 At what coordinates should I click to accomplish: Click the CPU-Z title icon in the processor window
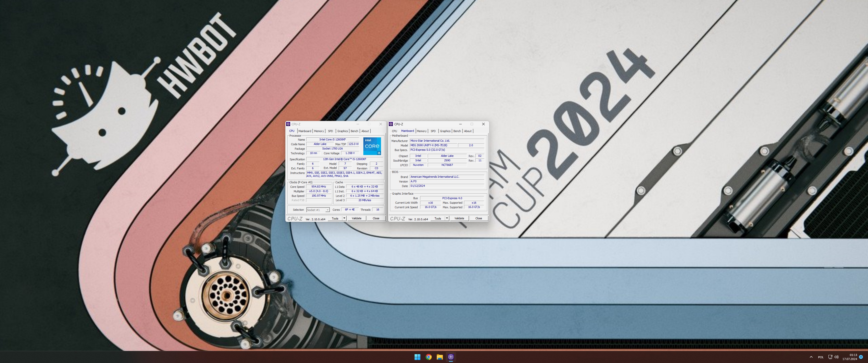pos(288,124)
